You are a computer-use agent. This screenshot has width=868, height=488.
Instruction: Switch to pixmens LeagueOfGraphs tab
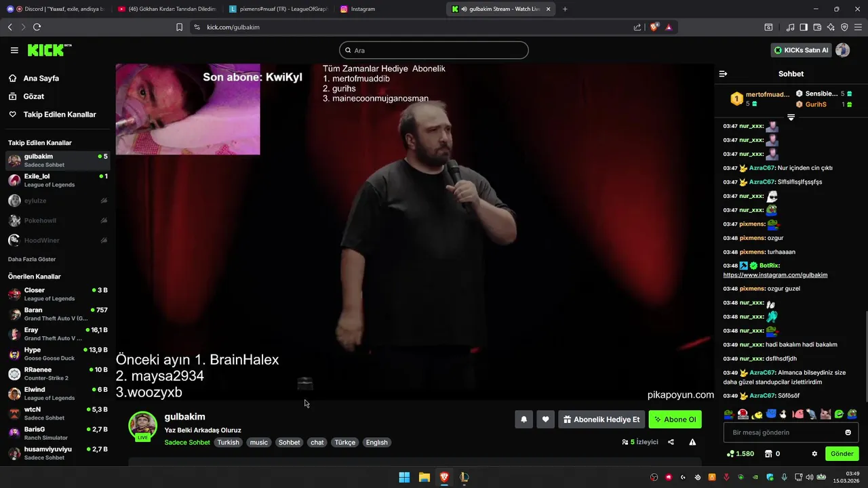(x=279, y=9)
